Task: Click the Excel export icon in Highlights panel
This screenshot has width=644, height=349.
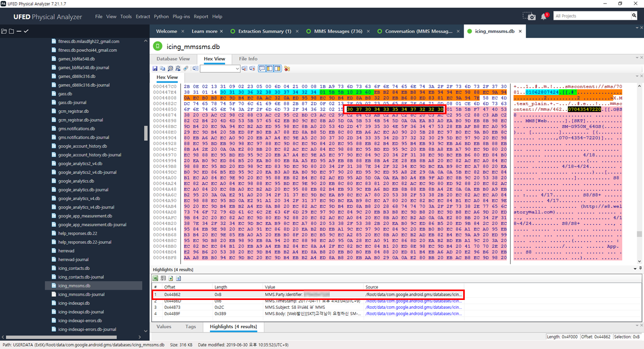Action: pos(155,279)
